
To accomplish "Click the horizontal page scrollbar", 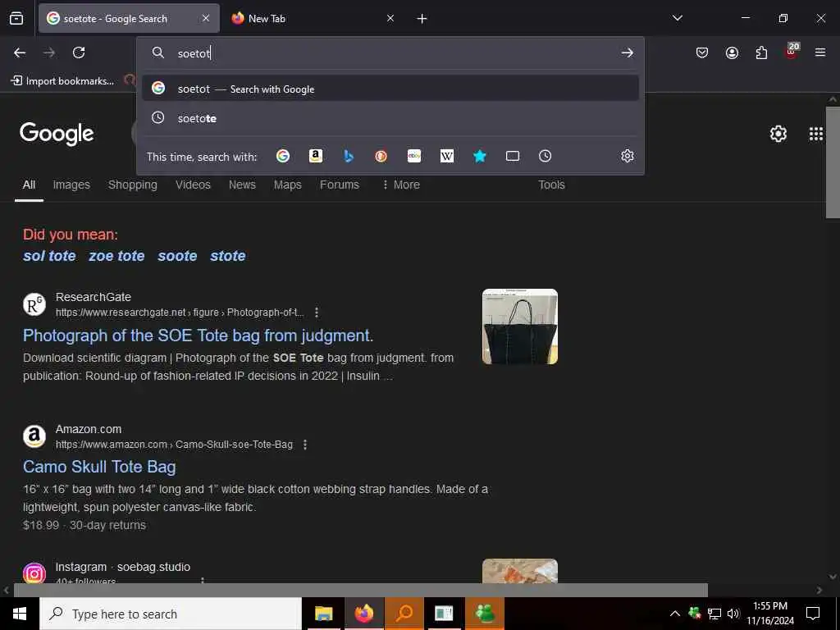I will click(361, 590).
